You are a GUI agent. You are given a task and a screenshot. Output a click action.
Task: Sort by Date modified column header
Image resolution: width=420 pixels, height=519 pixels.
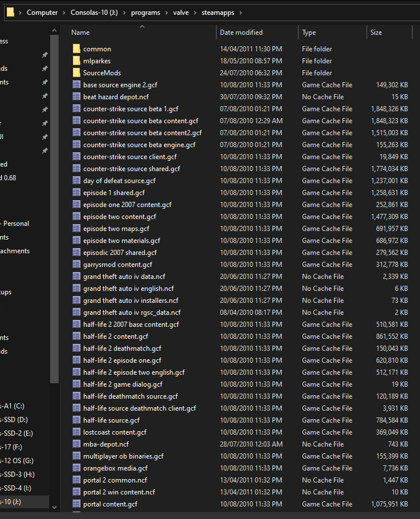click(241, 33)
